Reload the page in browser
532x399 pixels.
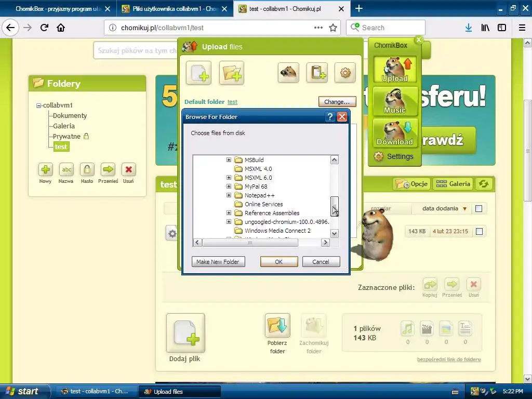coord(44,28)
